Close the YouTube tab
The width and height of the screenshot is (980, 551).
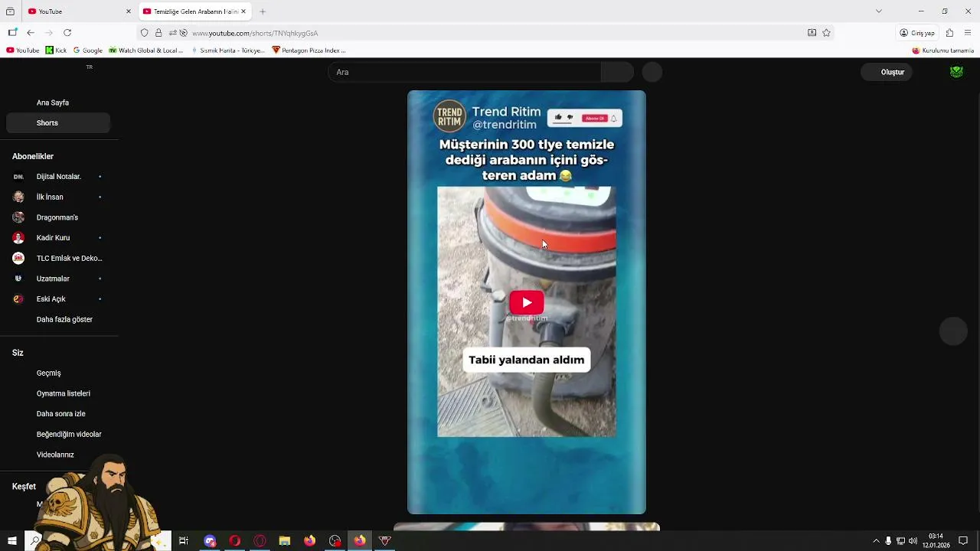(x=128, y=11)
